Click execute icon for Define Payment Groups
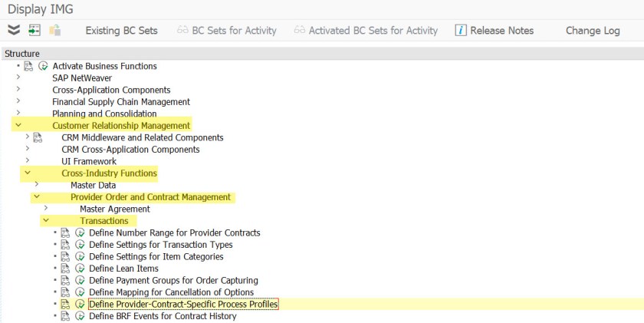 click(79, 281)
